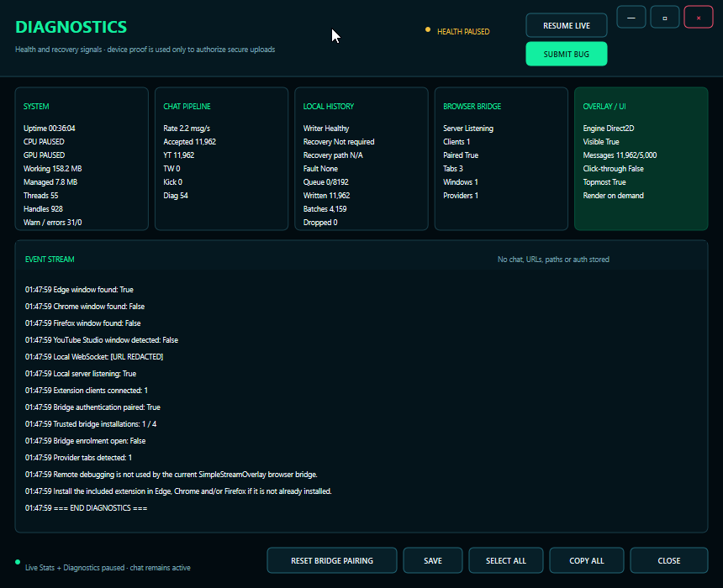
Task: Save the diagnostics log
Action: [x=432, y=560]
